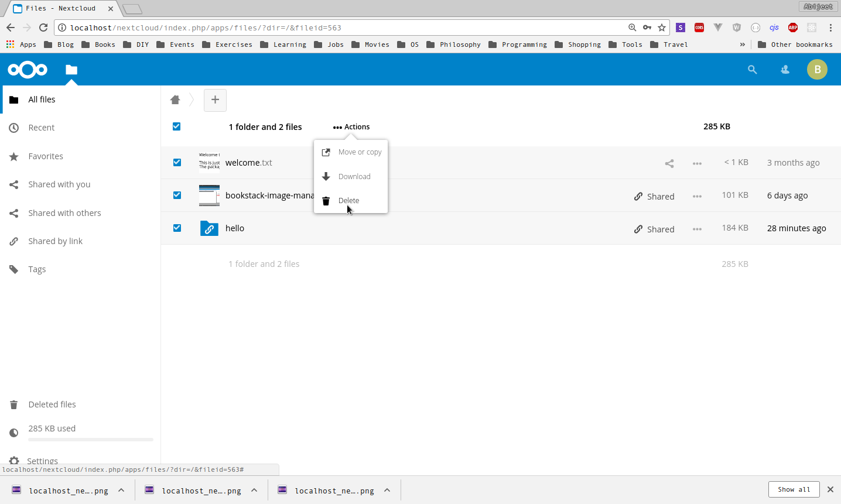841x504 pixels.
Task: Uncheck the hello folder row
Action: [176, 228]
